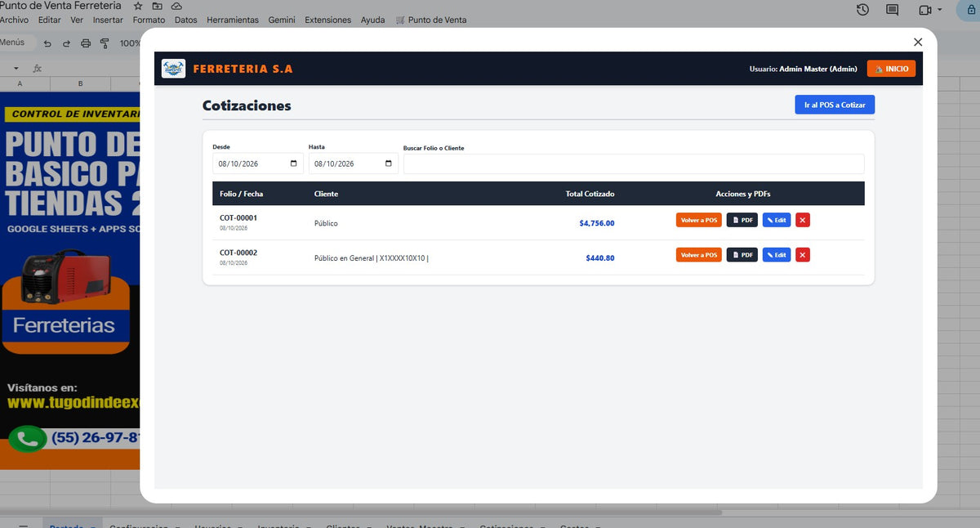The height and width of the screenshot is (528, 980).
Task: Open the custom Punto de Venta menu
Action: 430,20
